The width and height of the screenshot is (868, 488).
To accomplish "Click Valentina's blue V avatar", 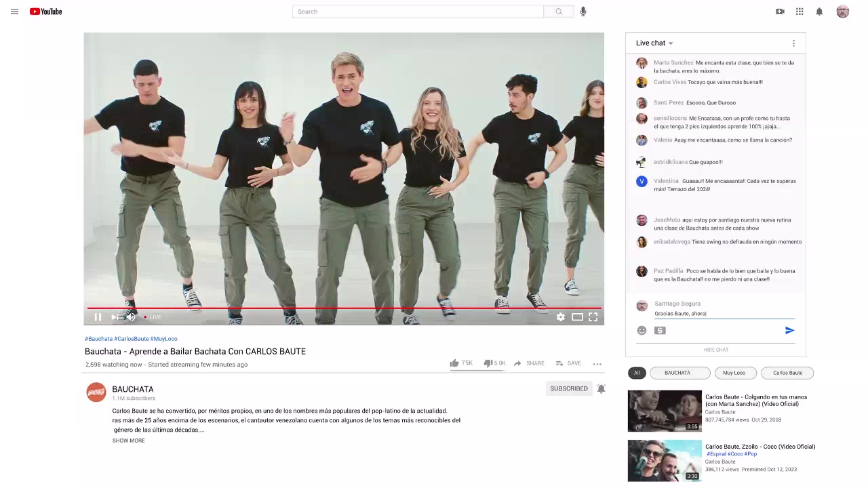I will point(642,182).
